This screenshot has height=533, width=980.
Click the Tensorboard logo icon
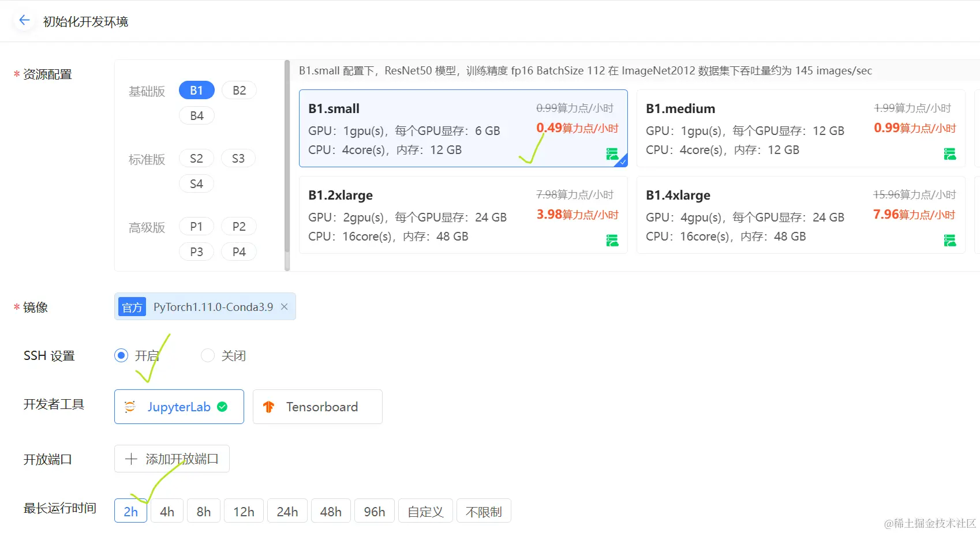pos(268,407)
